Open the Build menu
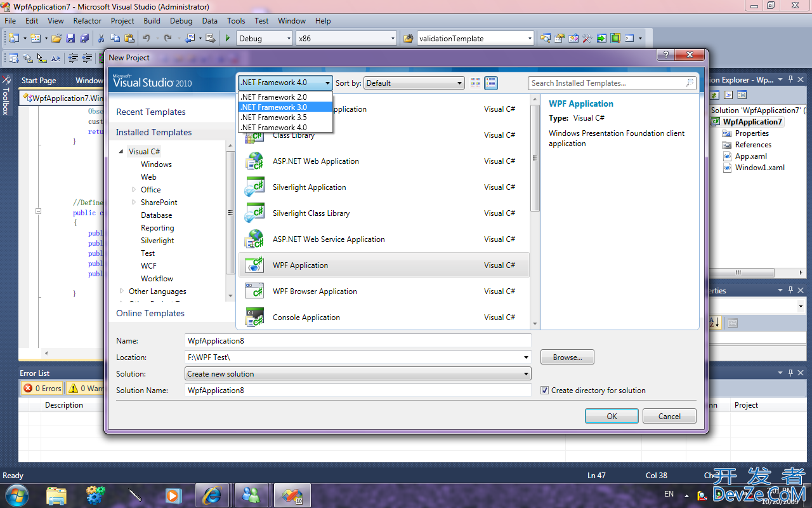This screenshot has height=508, width=812. [x=152, y=21]
